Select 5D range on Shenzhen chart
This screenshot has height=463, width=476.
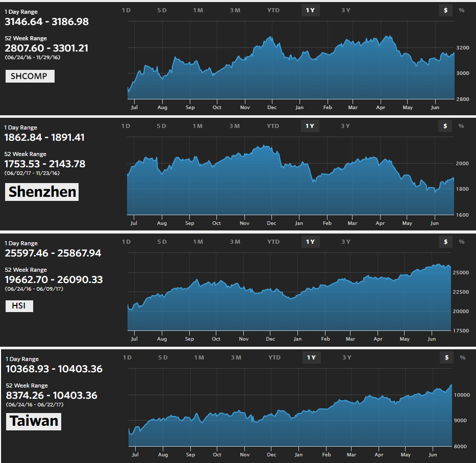click(x=162, y=126)
